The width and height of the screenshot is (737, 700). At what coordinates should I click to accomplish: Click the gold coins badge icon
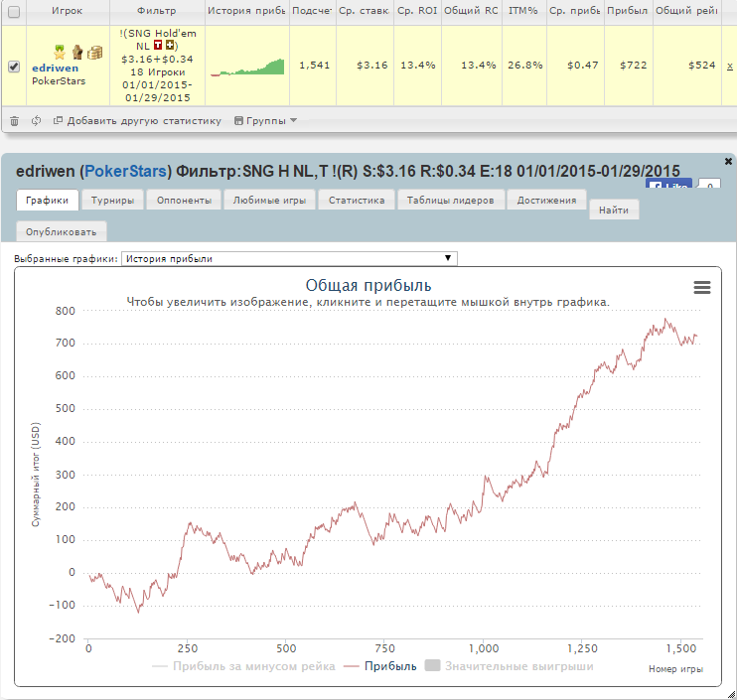point(94,53)
